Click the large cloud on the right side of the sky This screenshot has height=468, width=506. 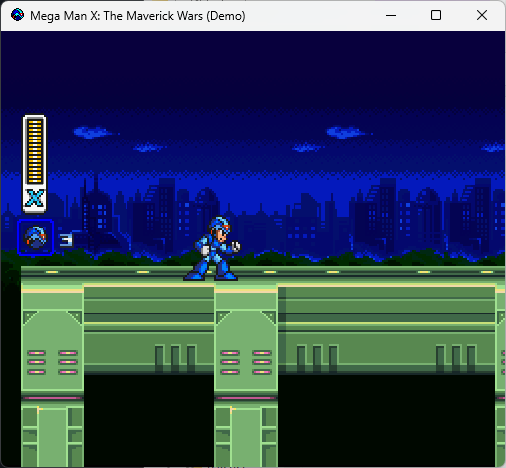[348, 132]
